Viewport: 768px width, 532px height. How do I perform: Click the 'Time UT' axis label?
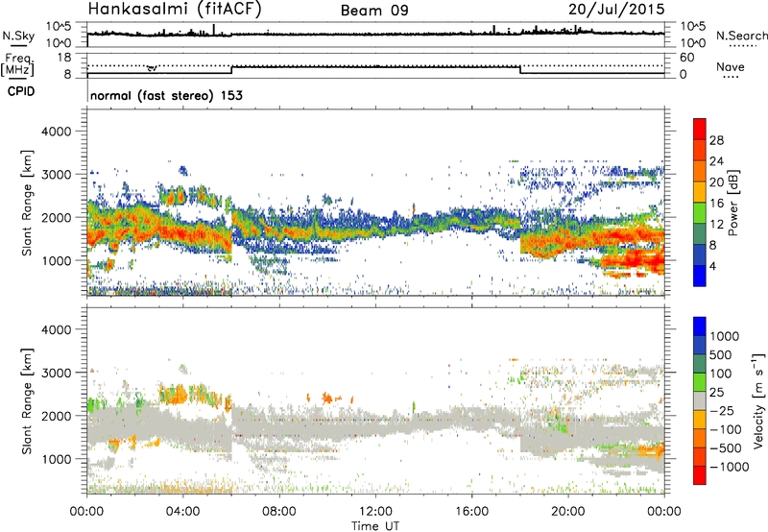[375, 526]
